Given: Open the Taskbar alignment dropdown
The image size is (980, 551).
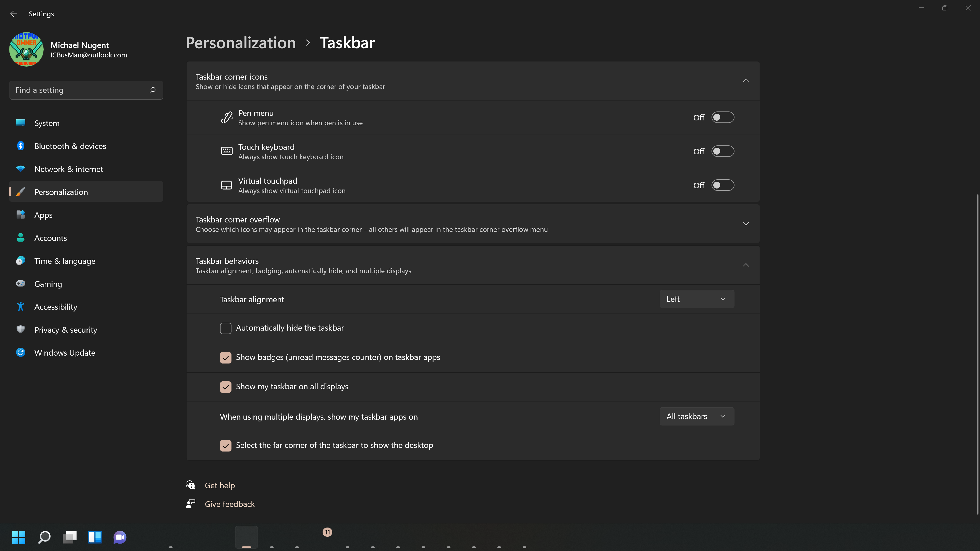Looking at the screenshot, I should pyautogui.click(x=696, y=299).
